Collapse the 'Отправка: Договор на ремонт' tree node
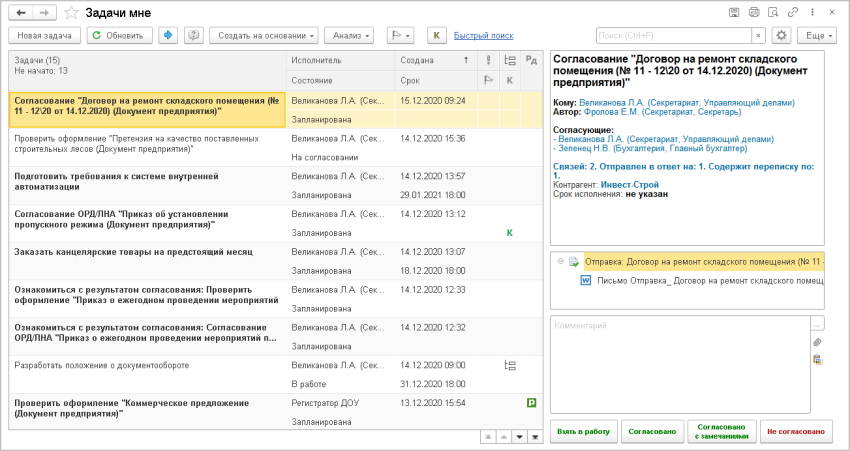Screen dimensions: 850x451 click(560, 262)
